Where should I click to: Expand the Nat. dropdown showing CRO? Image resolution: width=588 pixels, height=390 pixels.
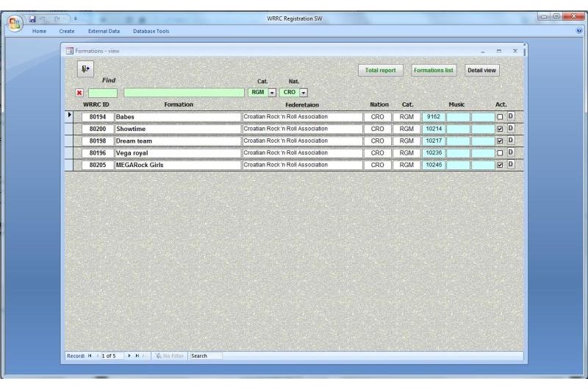(x=303, y=93)
